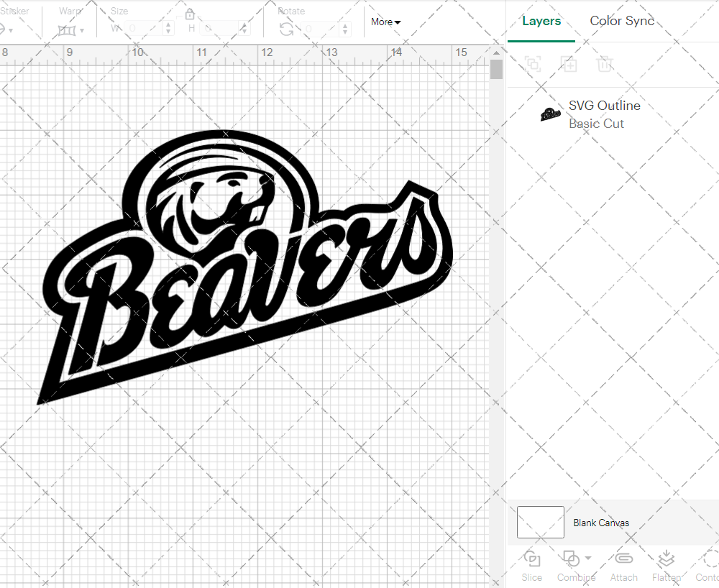Select the SVG Outline Basic Cut layer

(x=604, y=114)
